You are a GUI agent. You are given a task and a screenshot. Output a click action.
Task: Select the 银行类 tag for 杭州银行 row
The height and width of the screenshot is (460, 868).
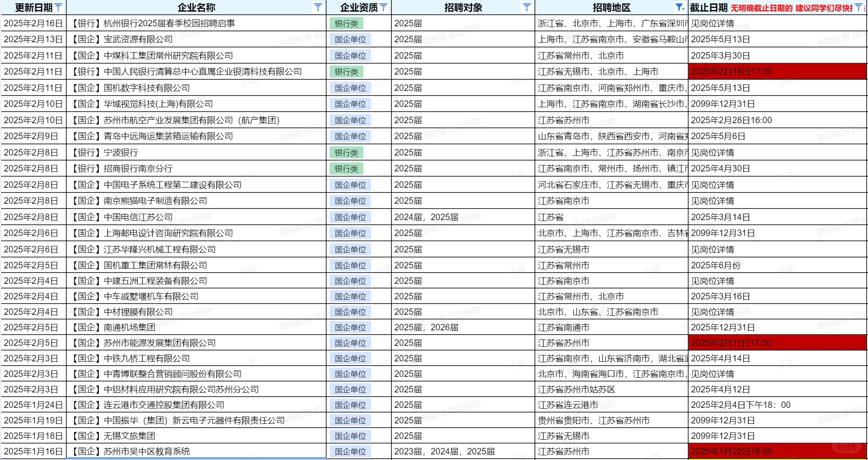347,23
